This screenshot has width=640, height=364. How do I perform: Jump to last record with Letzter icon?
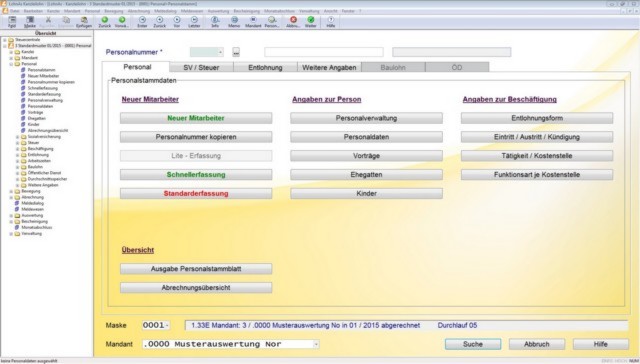point(194,21)
